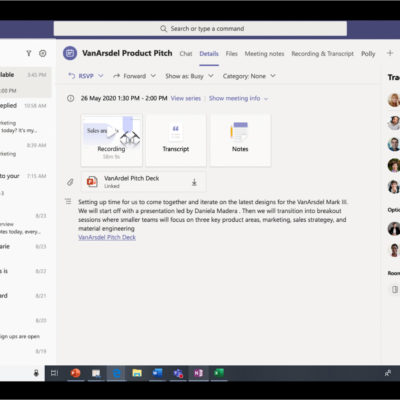Click the fifth attendee avatar in Tracking
Screen dimensions: 400x400
(394, 186)
